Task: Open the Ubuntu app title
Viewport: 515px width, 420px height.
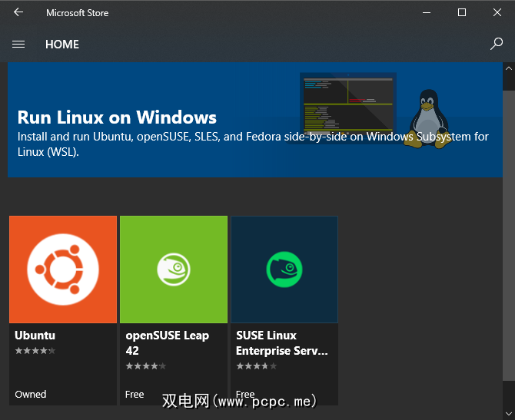Action: pos(35,336)
